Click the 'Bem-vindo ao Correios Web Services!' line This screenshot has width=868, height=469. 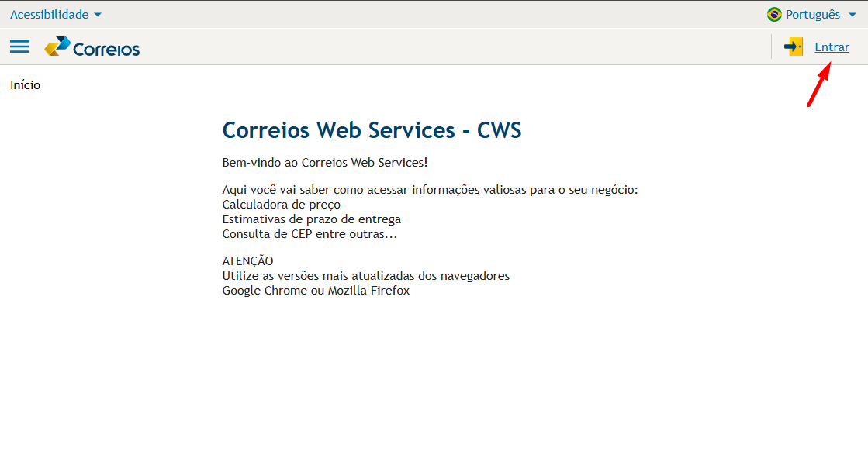[325, 163]
